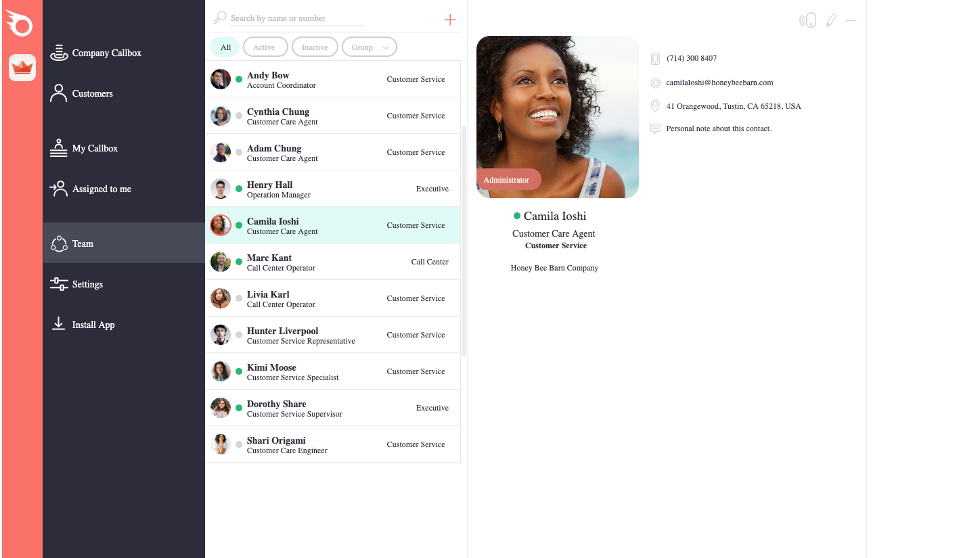The image size is (980, 558).
Task: Click the magnifier search icon
Action: (220, 18)
